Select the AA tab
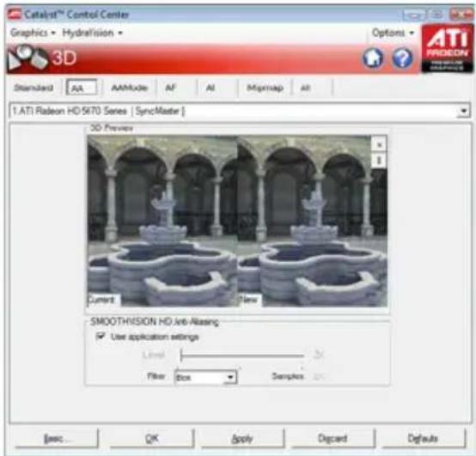476x456 pixels. click(x=82, y=88)
